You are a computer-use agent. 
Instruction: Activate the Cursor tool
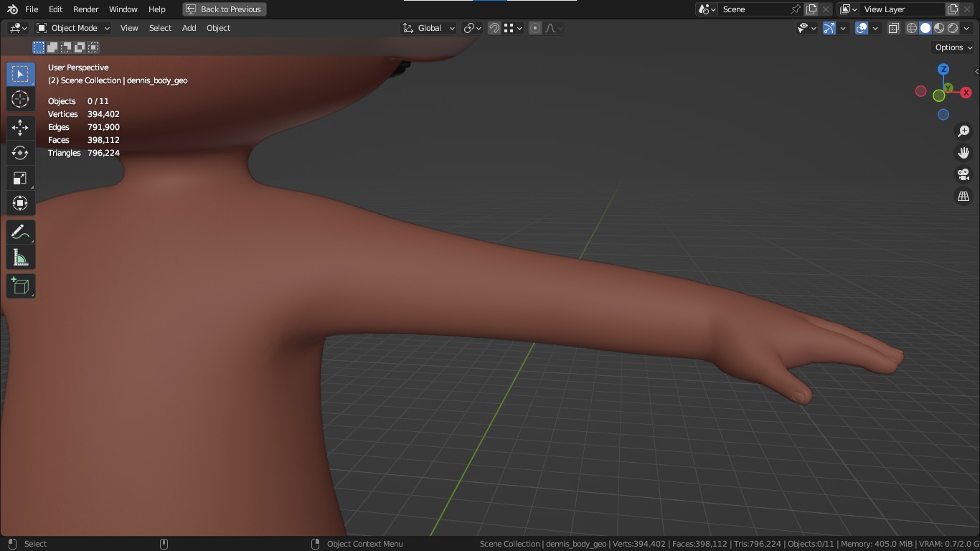[20, 99]
